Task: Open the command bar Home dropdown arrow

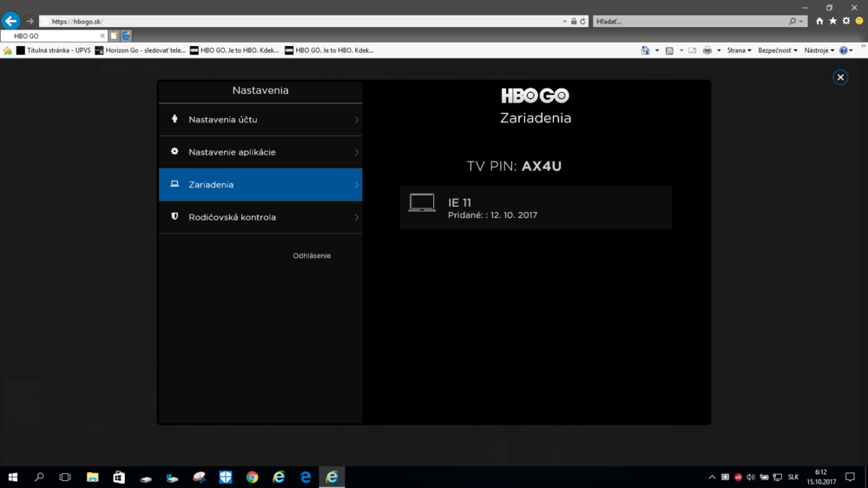Action: [x=657, y=50]
